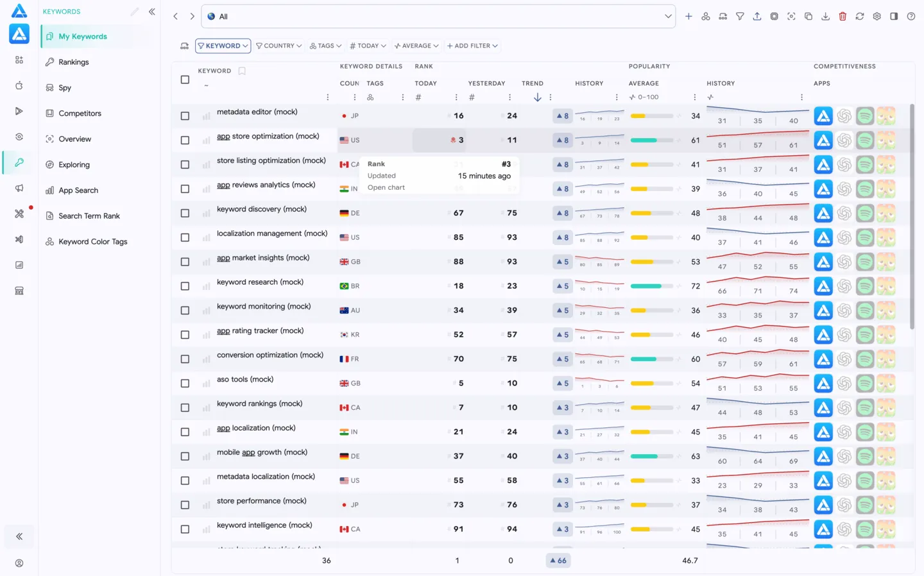The image size is (924, 576).
Task: Click the pencil edit icon beside KEYWORDS
Action: tap(135, 12)
